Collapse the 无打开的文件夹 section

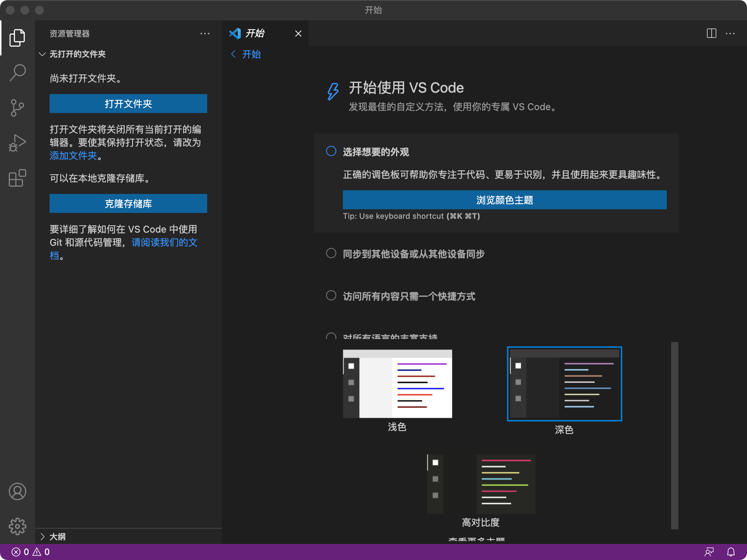(42, 54)
